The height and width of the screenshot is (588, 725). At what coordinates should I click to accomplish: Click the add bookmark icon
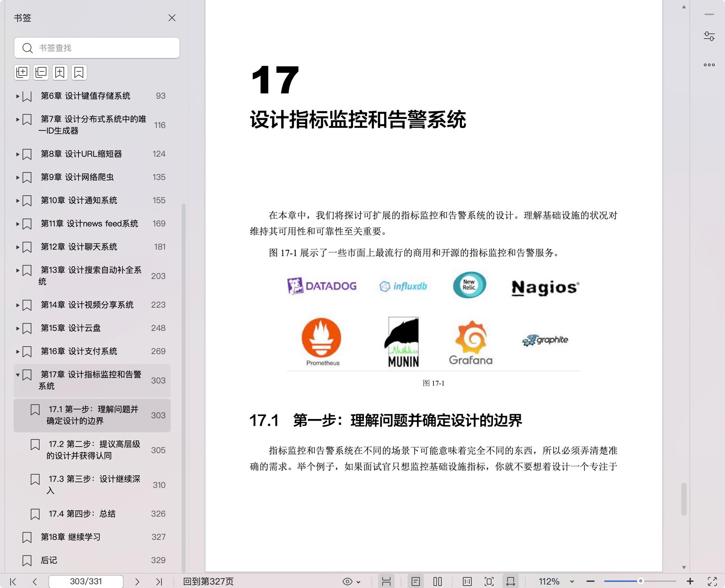[60, 72]
